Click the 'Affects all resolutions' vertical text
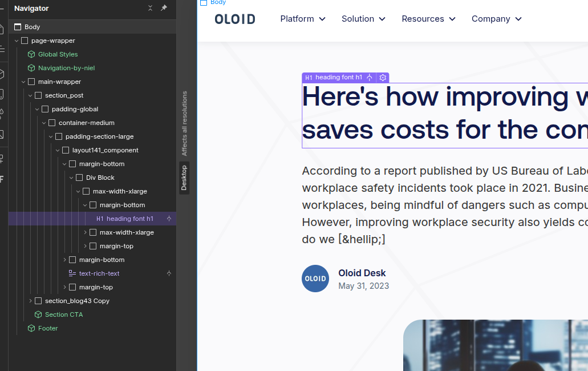This screenshot has width=588, height=371. click(x=184, y=123)
